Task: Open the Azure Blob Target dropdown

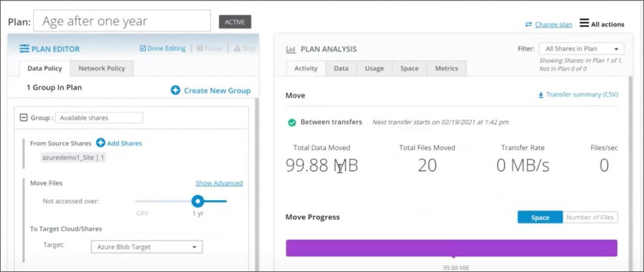Action: click(147, 247)
